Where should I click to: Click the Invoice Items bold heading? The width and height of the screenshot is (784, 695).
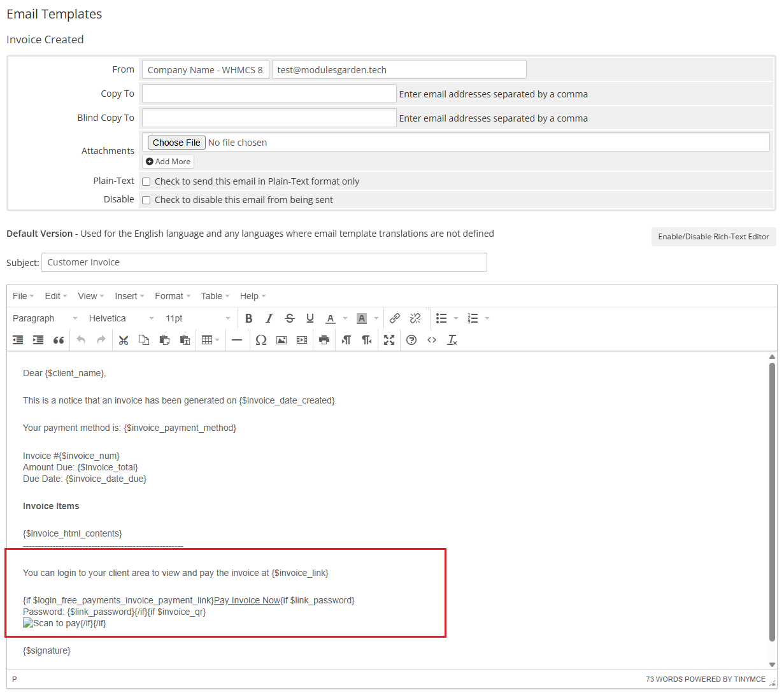(x=51, y=506)
